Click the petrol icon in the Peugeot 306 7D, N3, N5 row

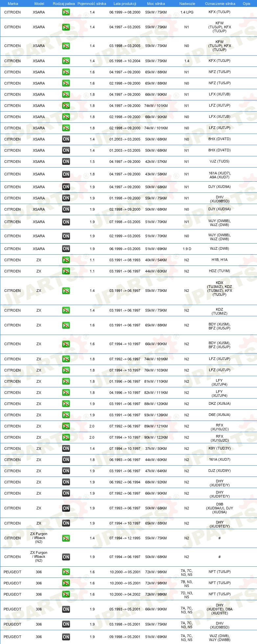[66, 594]
